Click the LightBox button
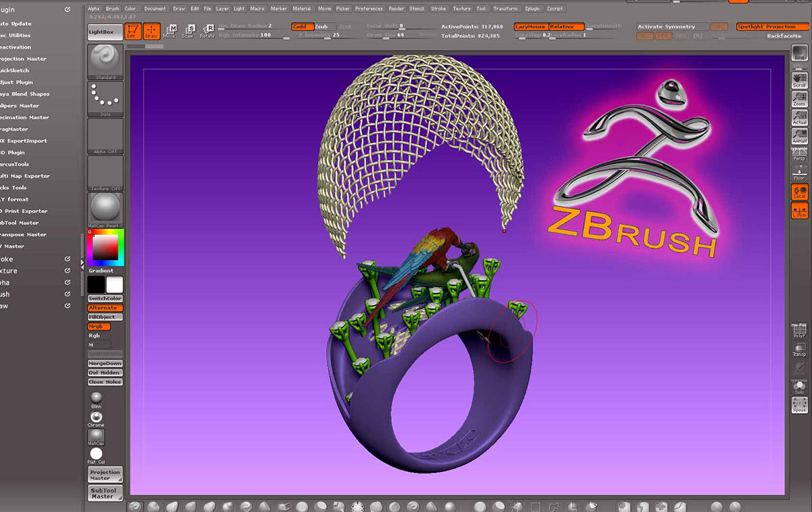The height and width of the screenshot is (512, 812). coord(105,31)
